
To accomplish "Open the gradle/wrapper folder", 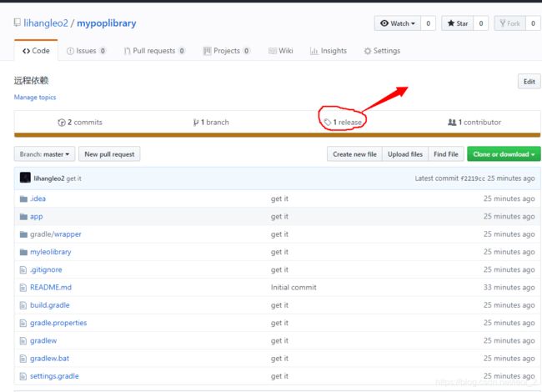I will [x=56, y=234].
